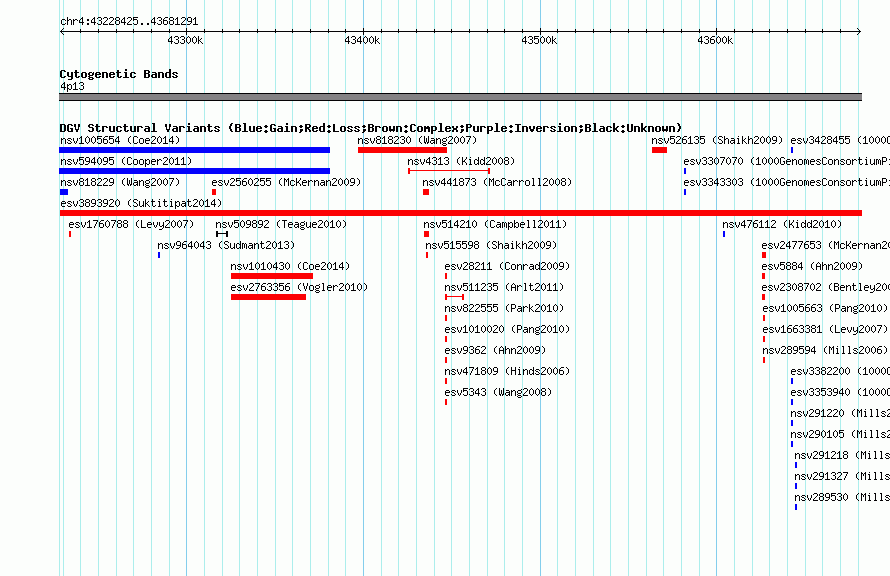This screenshot has width=890, height=576.
Task: Open esv9362 (Ahn2009) variant
Action: pyautogui.click(x=495, y=350)
